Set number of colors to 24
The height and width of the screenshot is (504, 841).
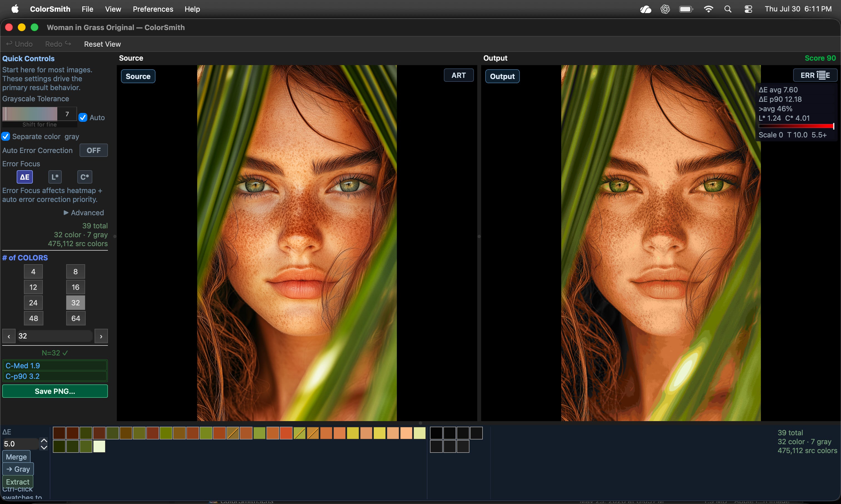tap(33, 303)
